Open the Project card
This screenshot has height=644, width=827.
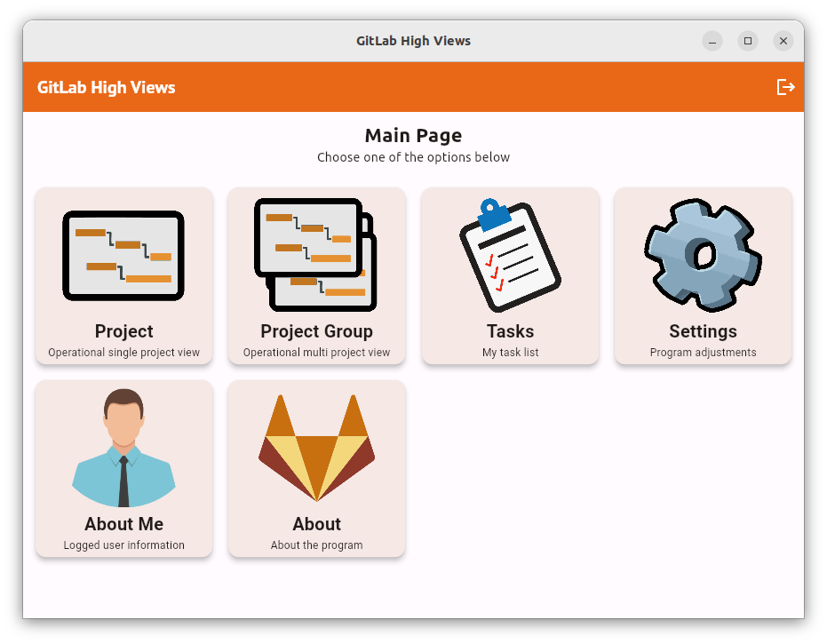(x=123, y=276)
